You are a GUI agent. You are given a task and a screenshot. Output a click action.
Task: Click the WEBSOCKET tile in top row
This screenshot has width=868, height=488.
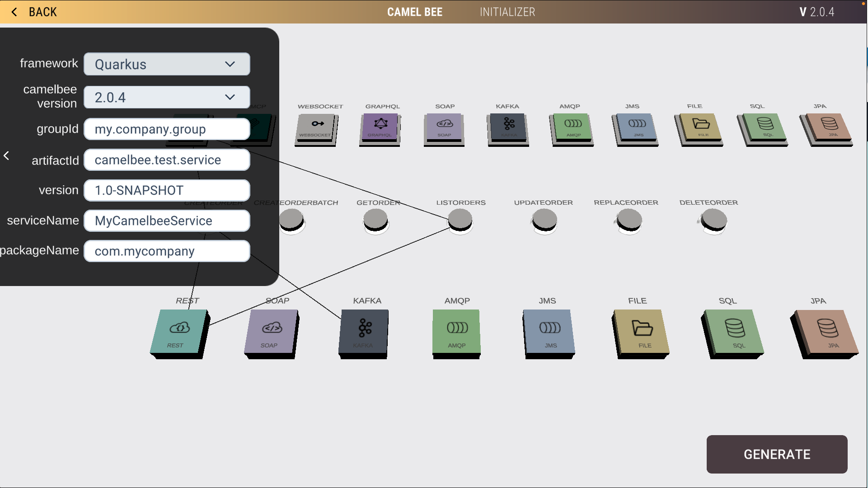[316, 127]
